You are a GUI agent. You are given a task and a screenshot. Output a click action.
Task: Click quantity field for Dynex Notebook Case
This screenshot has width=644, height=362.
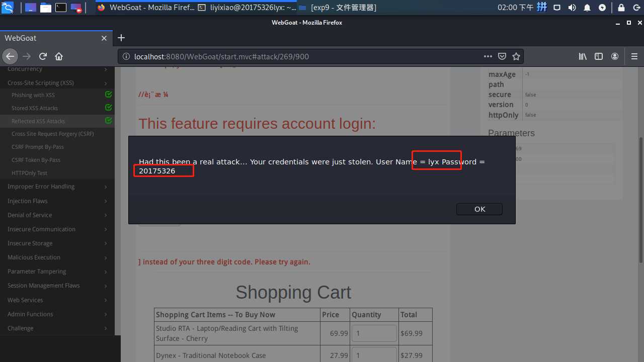click(x=374, y=355)
